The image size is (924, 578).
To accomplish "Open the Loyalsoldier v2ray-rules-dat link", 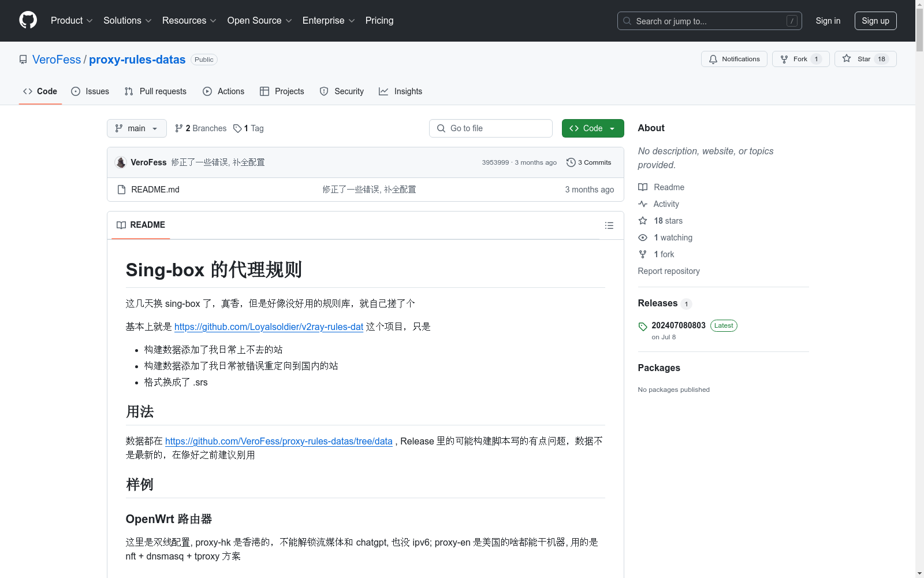I will pos(269,327).
